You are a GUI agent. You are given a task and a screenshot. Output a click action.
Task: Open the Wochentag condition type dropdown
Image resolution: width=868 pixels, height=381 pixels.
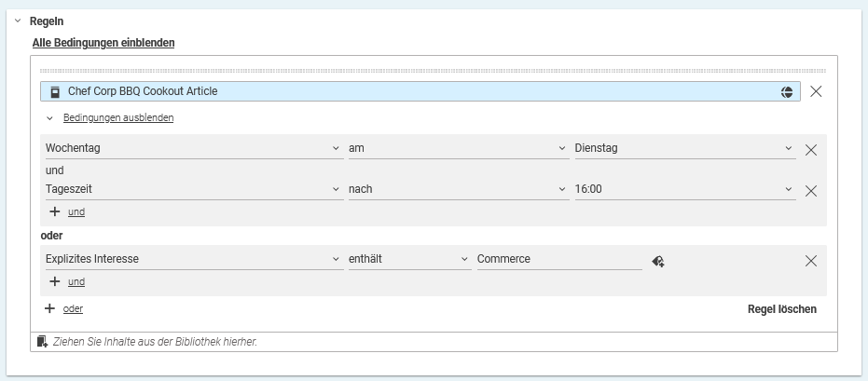[x=193, y=148]
